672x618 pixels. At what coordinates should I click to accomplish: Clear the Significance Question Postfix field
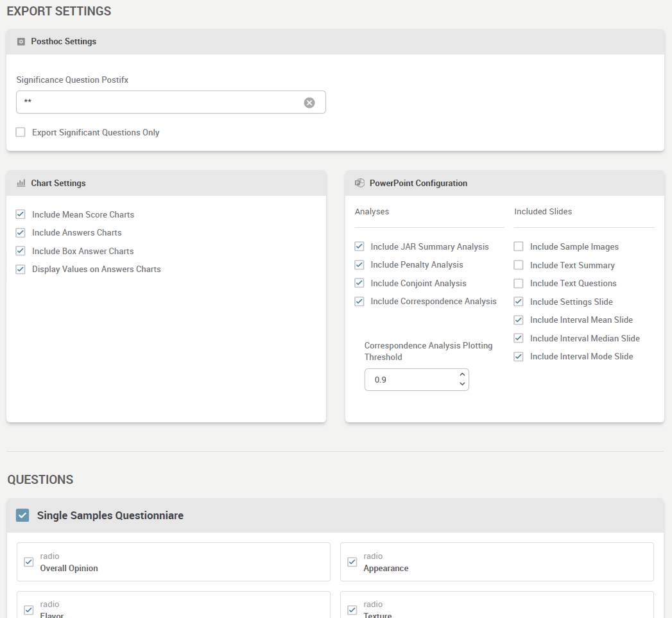pos(309,103)
